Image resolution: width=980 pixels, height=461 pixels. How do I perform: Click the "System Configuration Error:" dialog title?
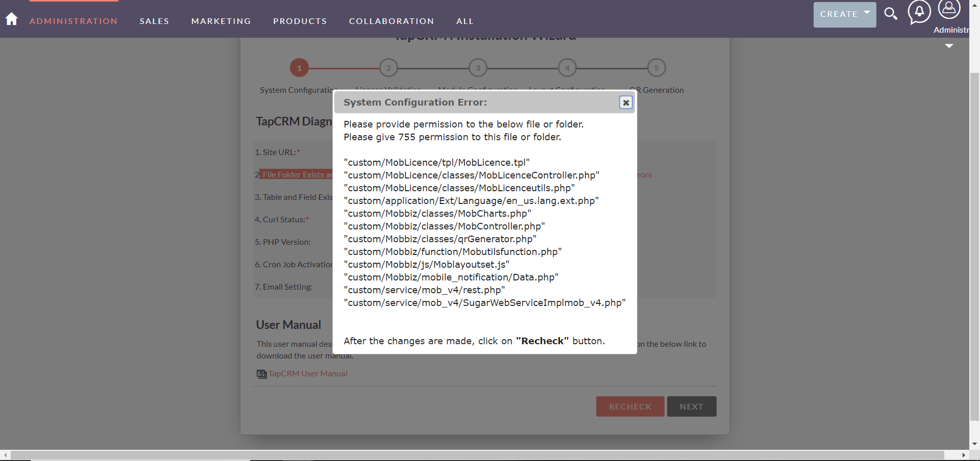(x=415, y=103)
